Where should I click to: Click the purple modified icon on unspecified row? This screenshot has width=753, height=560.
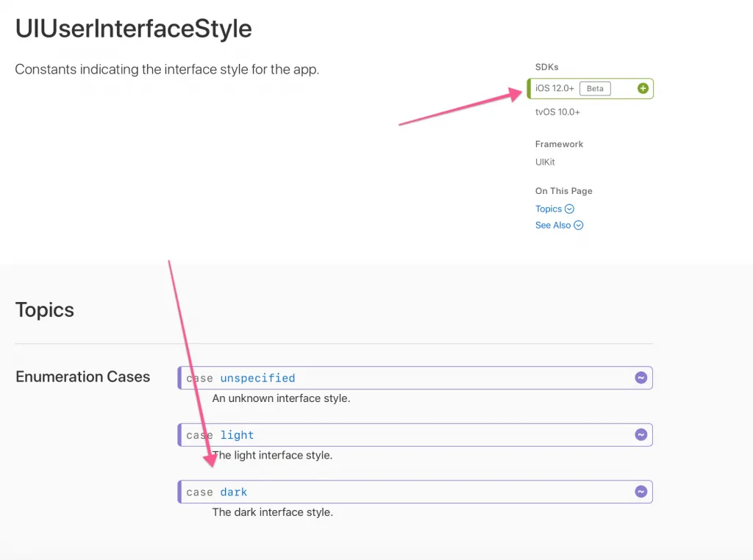point(640,378)
